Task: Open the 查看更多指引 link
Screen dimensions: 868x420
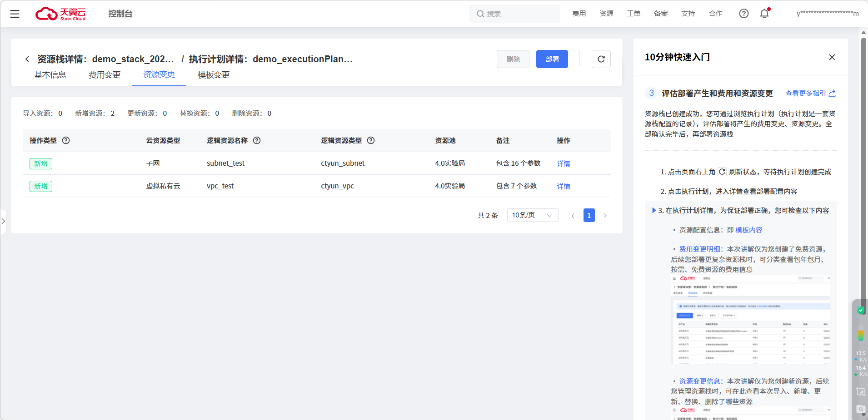Action: click(x=810, y=93)
